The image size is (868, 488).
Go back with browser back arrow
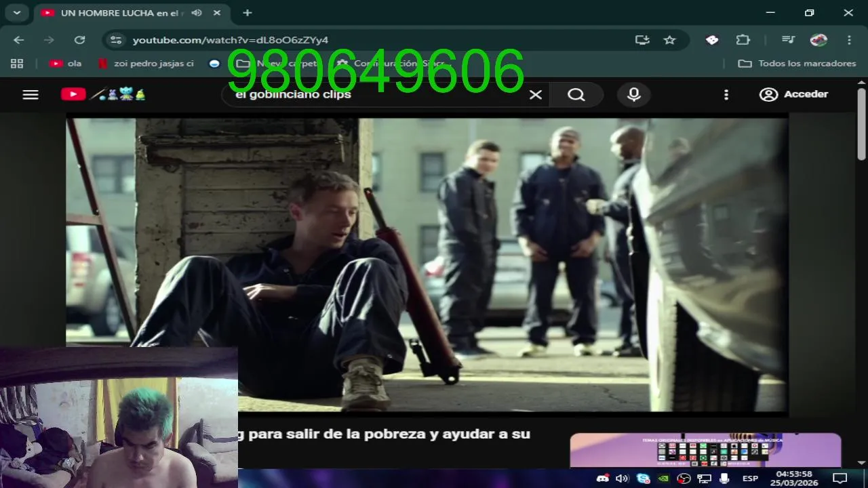point(19,40)
